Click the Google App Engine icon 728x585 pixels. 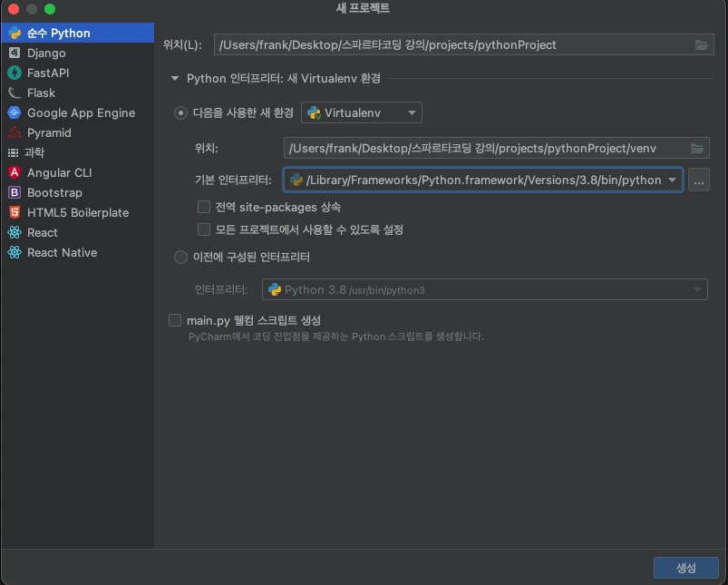[15, 112]
